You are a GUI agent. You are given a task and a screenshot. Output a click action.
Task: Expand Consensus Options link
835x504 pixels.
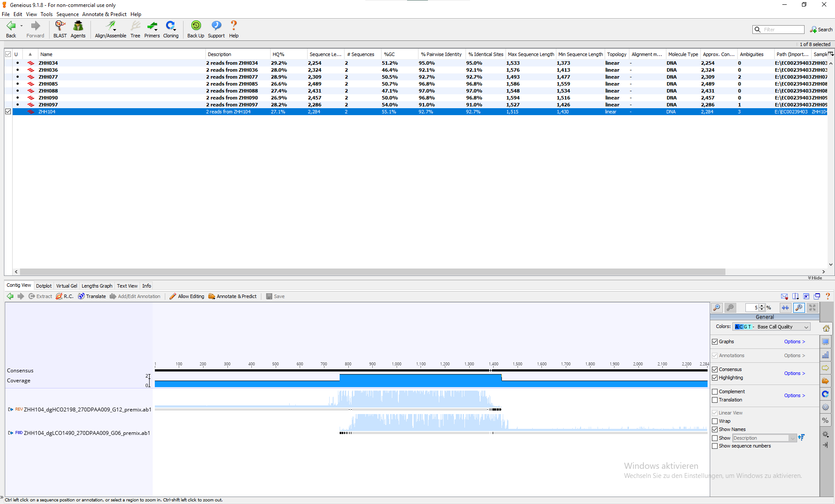795,373
